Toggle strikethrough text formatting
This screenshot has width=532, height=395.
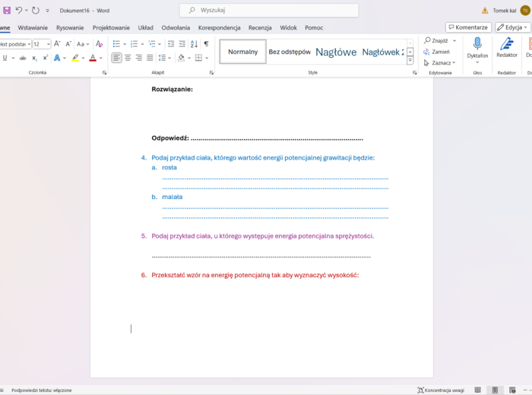(23, 58)
